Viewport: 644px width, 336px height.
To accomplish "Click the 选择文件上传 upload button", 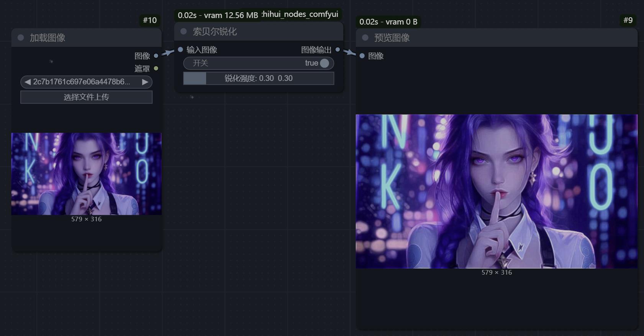I will (x=86, y=97).
